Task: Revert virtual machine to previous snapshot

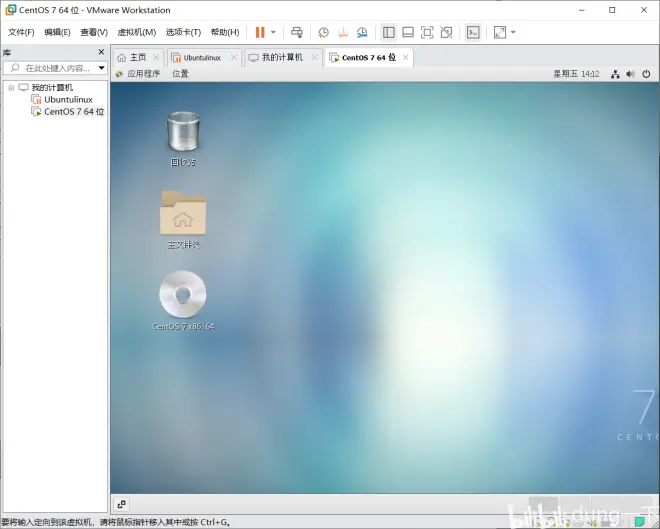Action: pyautogui.click(x=343, y=32)
